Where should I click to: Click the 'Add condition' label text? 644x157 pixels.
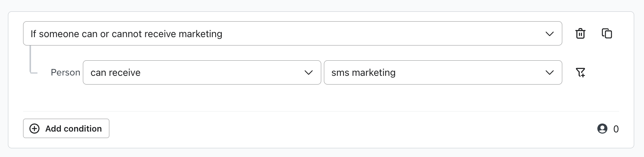click(73, 129)
